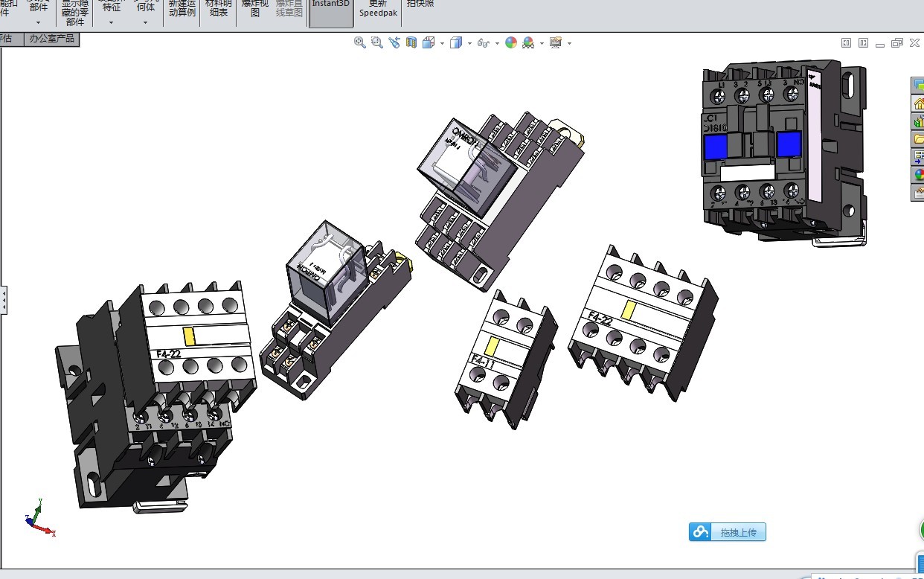Select the F4-11 auxiliary contact block

pyautogui.click(x=506, y=360)
